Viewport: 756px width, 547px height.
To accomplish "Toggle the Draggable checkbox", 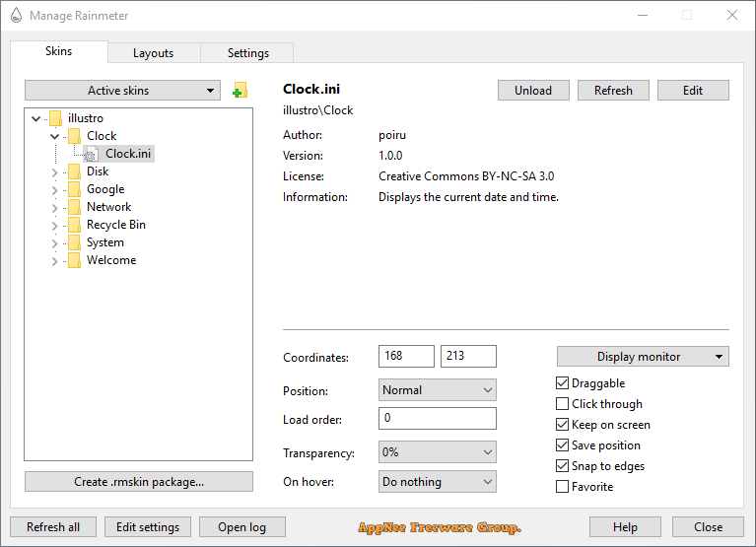I will tap(562, 383).
